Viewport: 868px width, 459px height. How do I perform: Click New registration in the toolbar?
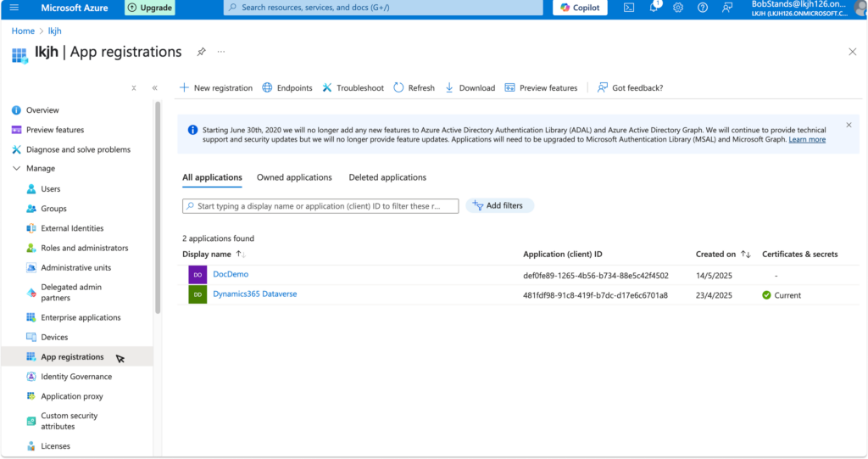coord(216,88)
